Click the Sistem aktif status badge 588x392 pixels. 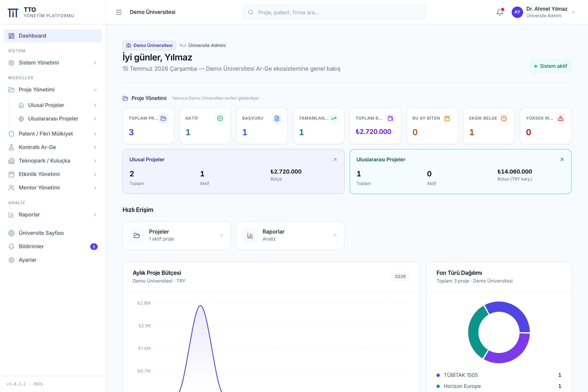tap(550, 66)
